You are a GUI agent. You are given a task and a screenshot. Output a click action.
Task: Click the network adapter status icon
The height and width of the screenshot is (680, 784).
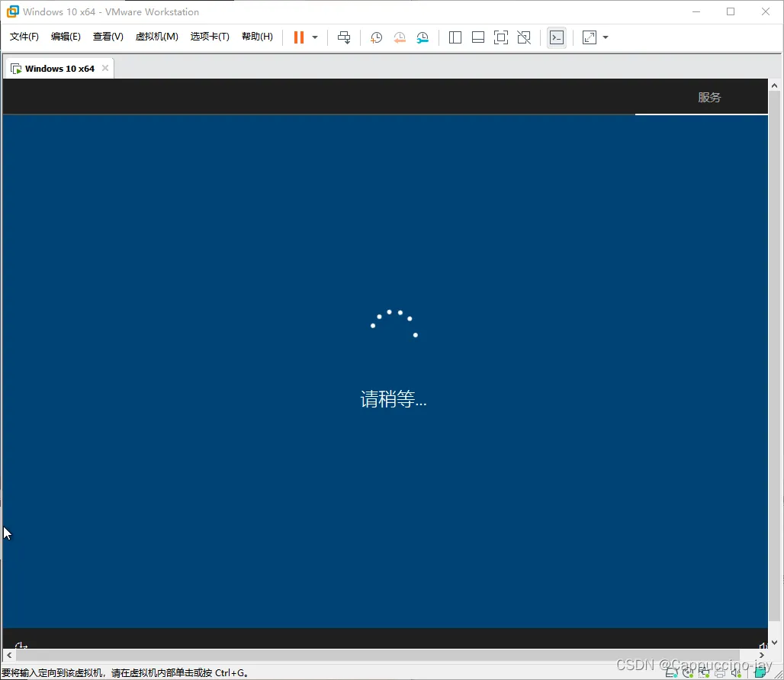[704, 673]
